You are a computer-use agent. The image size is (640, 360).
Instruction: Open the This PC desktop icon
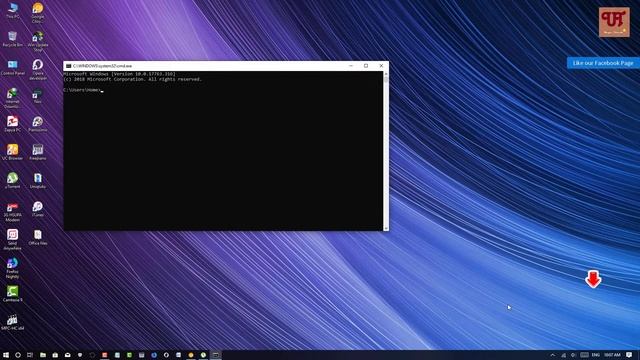coord(13,10)
